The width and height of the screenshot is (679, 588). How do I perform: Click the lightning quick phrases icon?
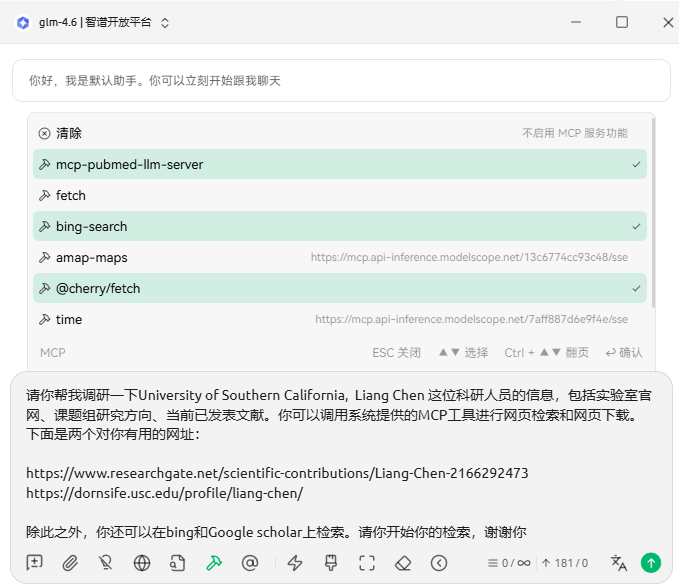(x=295, y=563)
